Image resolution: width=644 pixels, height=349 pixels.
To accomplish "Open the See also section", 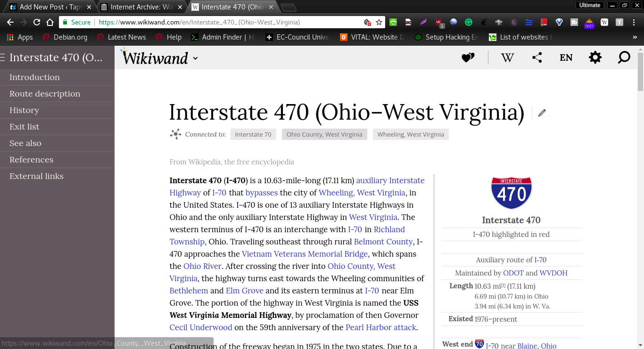I will [x=57, y=143].
